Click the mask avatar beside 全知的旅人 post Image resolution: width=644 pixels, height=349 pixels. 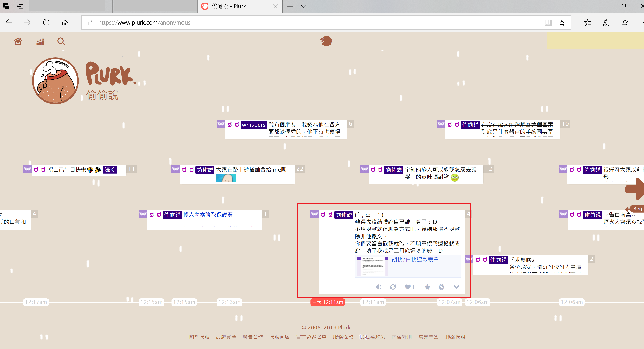[x=364, y=169]
